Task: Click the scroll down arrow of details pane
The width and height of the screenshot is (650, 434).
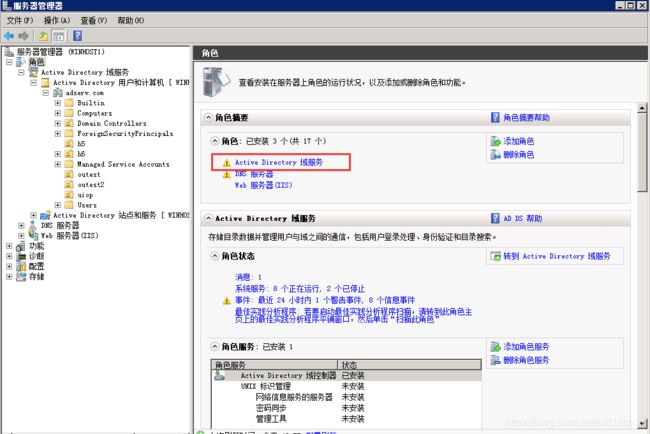Action: [642, 423]
